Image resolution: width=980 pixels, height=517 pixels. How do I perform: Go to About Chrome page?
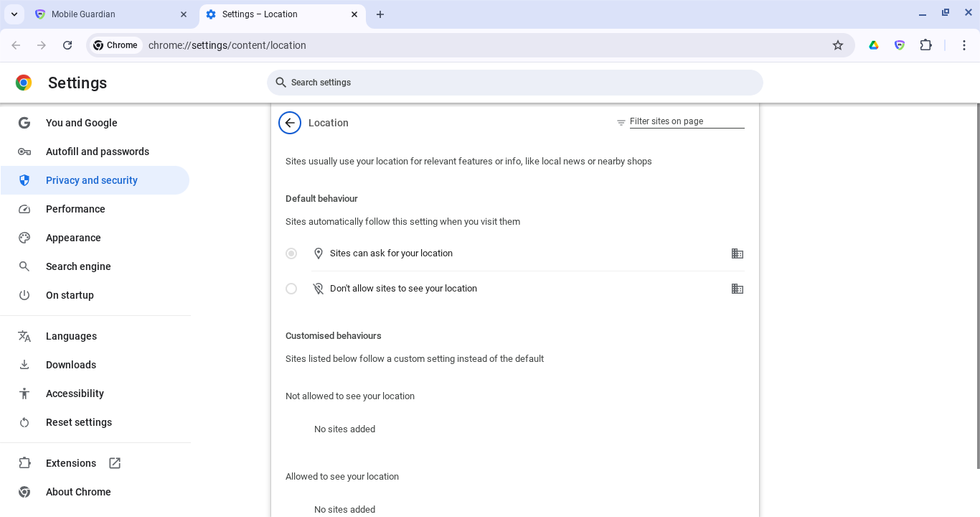pyautogui.click(x=78, y=492)
